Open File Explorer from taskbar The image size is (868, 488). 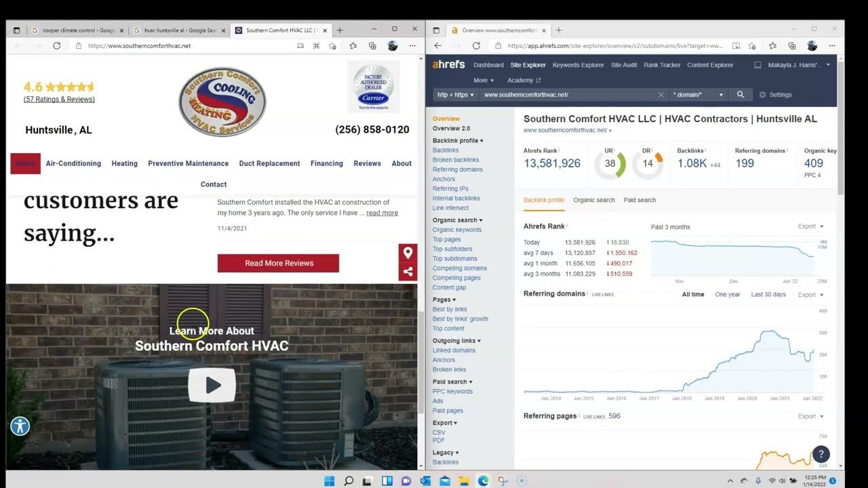pos(464,481)
